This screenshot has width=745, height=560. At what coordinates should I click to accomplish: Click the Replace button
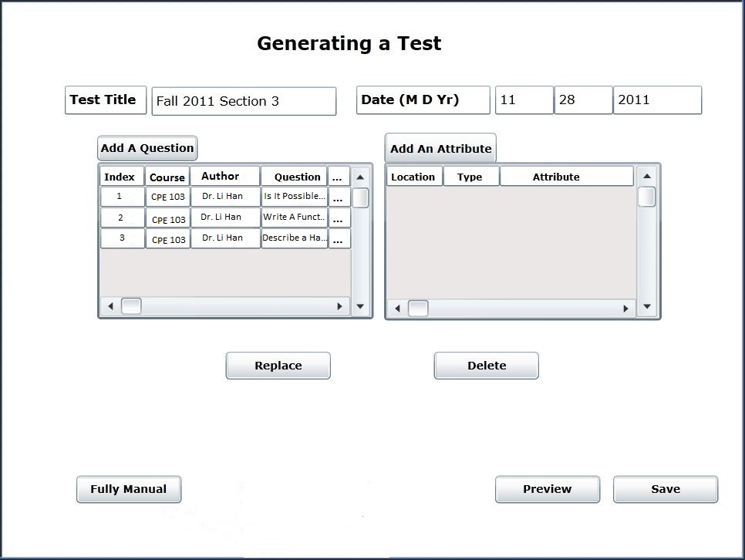coord(278,366)
